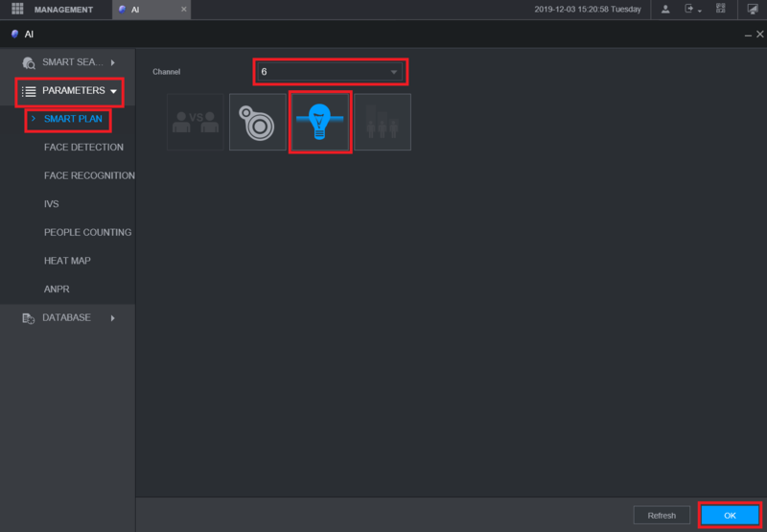The image size is (767, 532).
Task: Toggle the face recognition VS smart plan icon
Action: (x=196, y=123)
